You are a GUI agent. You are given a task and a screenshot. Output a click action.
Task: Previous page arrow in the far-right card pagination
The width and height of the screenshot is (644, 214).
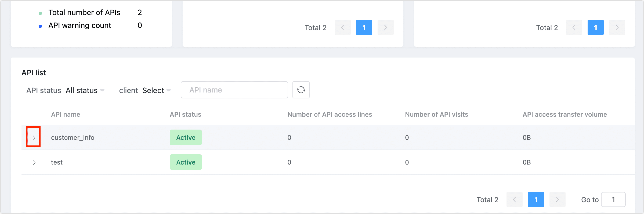[574, 27]
